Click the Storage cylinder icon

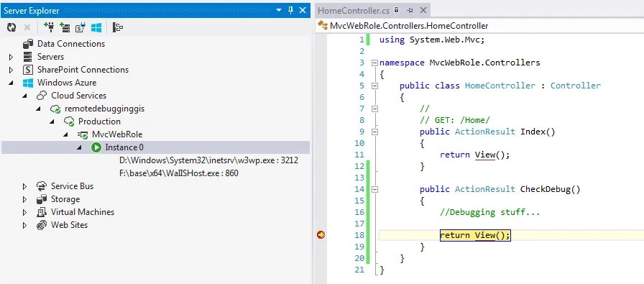pos(42,199)
